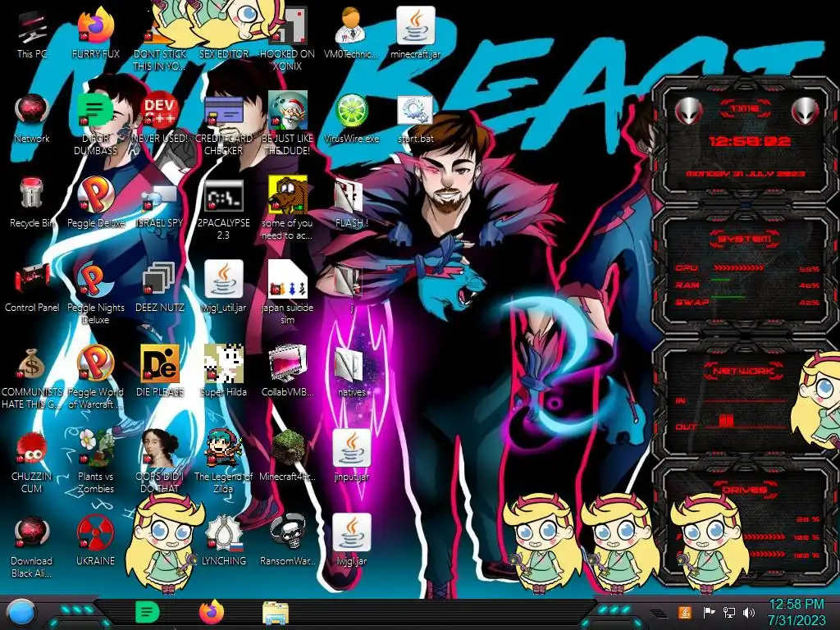Click the IN traffic line in Network widget
Image resolution: width=840 pixels, height=630 pixels.
(x=746, y=400)
